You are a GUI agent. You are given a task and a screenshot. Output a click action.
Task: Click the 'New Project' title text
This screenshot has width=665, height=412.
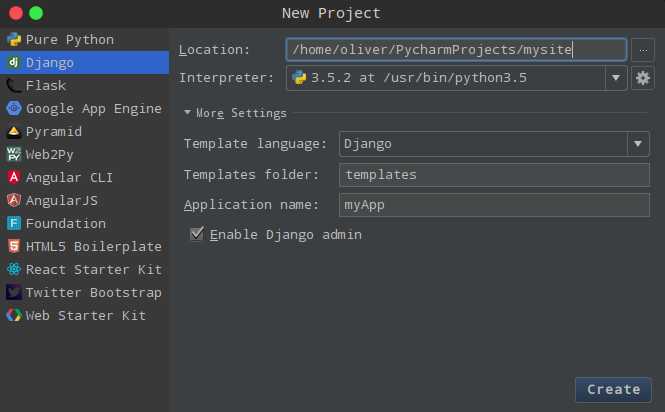point(331,13)
